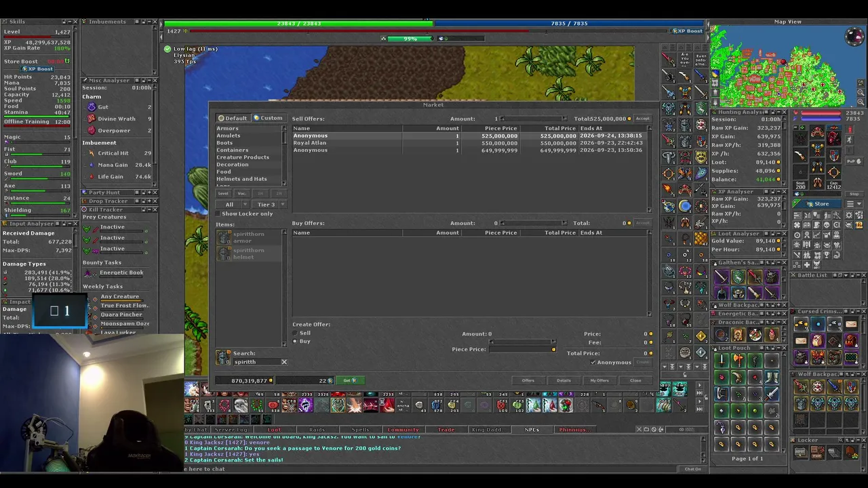Click the Mana Gain imbuement icon
Viewport: 868px width, 488px height.
click(92, 165)
